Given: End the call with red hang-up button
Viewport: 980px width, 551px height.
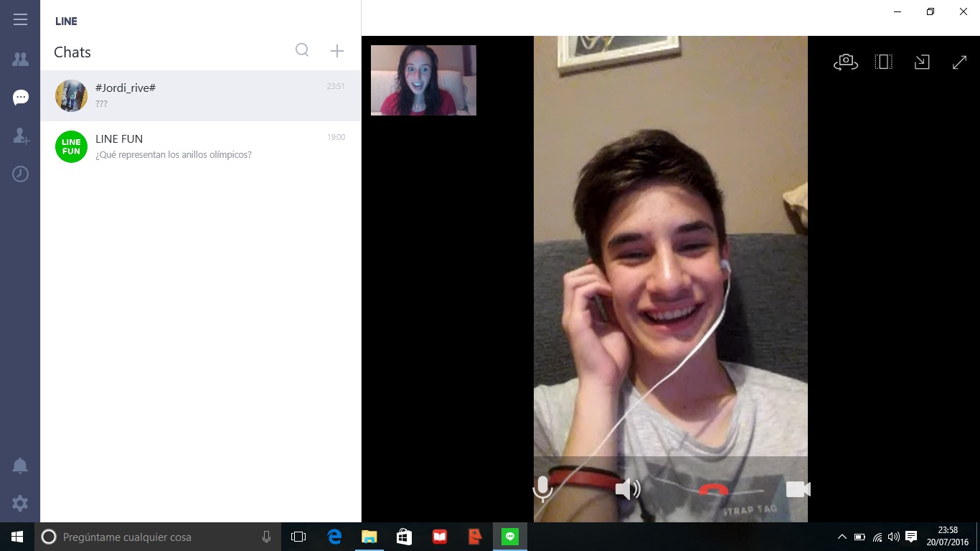Looking at the screenshot, I should 713,490.
